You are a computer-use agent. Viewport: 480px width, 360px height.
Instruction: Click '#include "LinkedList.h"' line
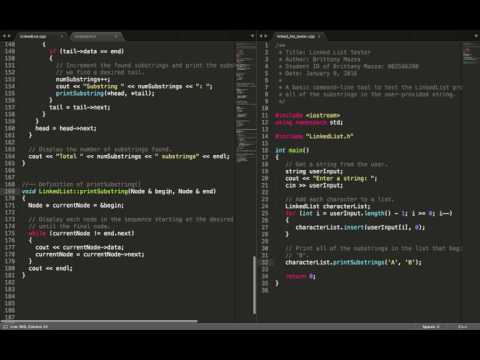[314, 136]
